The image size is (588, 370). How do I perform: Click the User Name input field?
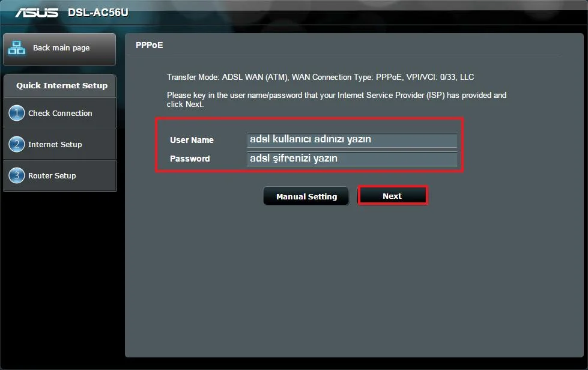(x=352, y=139)
